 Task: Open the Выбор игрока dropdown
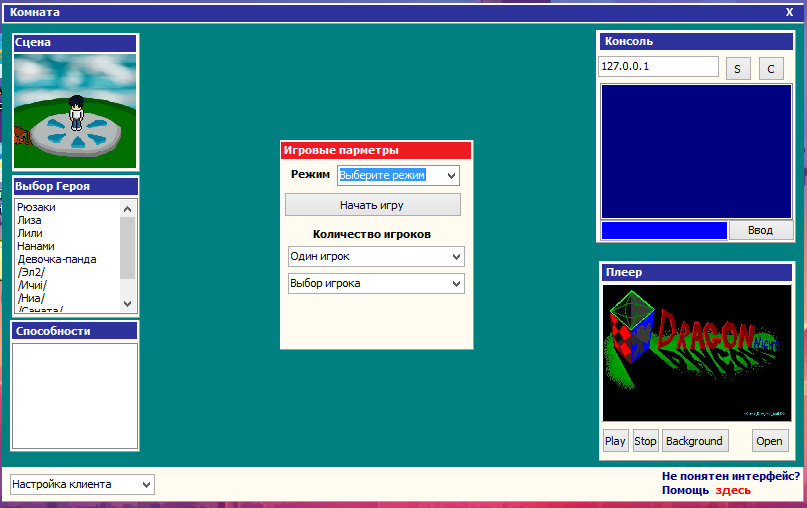coord(376,284)
